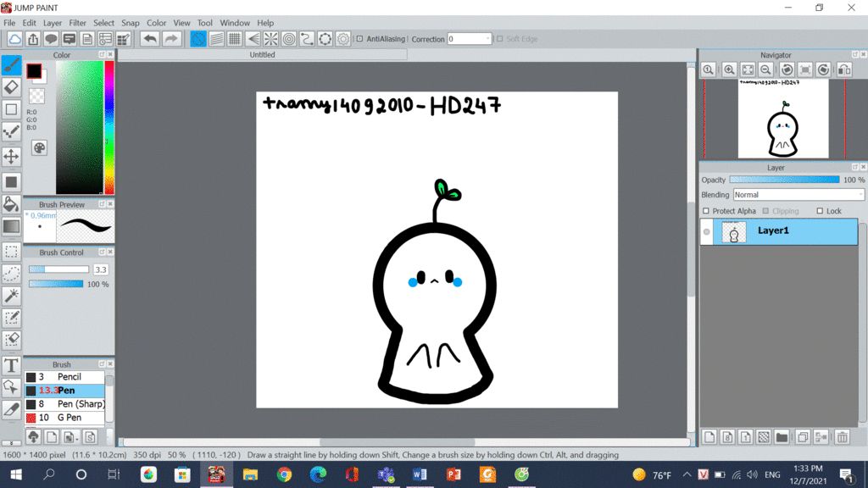Zoom out using the Navigator magnifier minus
This screenshot has height=488, width=868.
coord(765,69)
